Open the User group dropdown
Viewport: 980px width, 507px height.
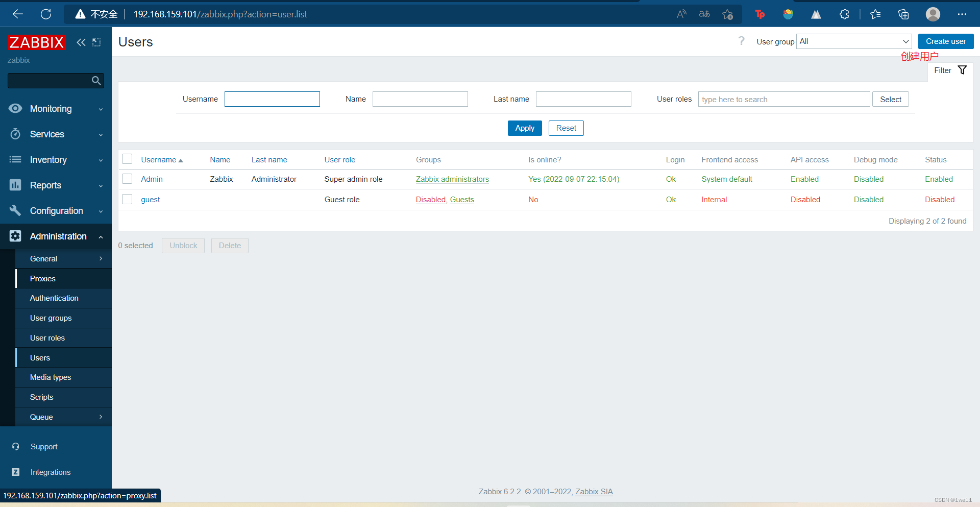point(854,41)
